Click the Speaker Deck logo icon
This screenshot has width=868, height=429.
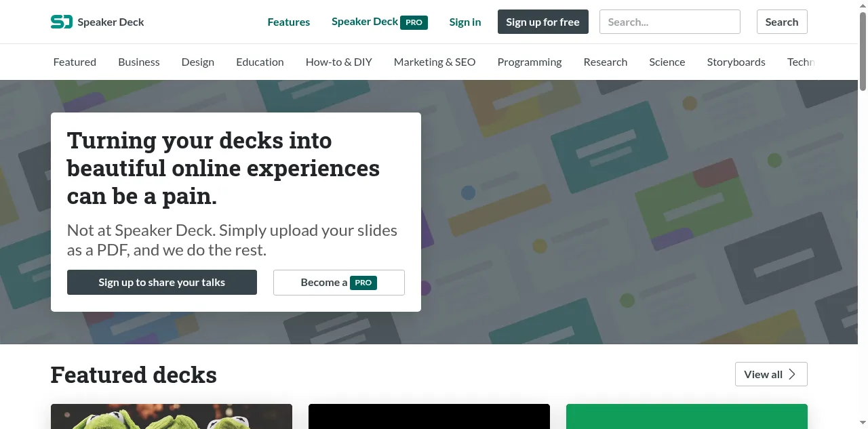point(61,22)
